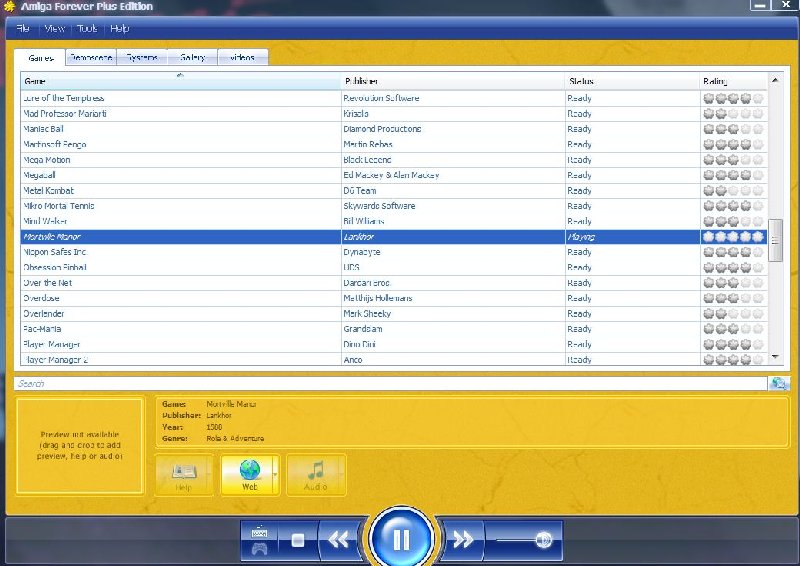The height and width of the screenshot is (566, 800).
Task: Select the highlighted Mortville Manor row
Action: tap(393, 237)
